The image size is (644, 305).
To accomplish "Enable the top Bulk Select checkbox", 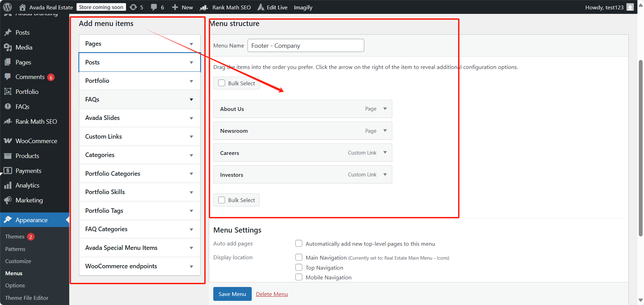I will point(222,83).
